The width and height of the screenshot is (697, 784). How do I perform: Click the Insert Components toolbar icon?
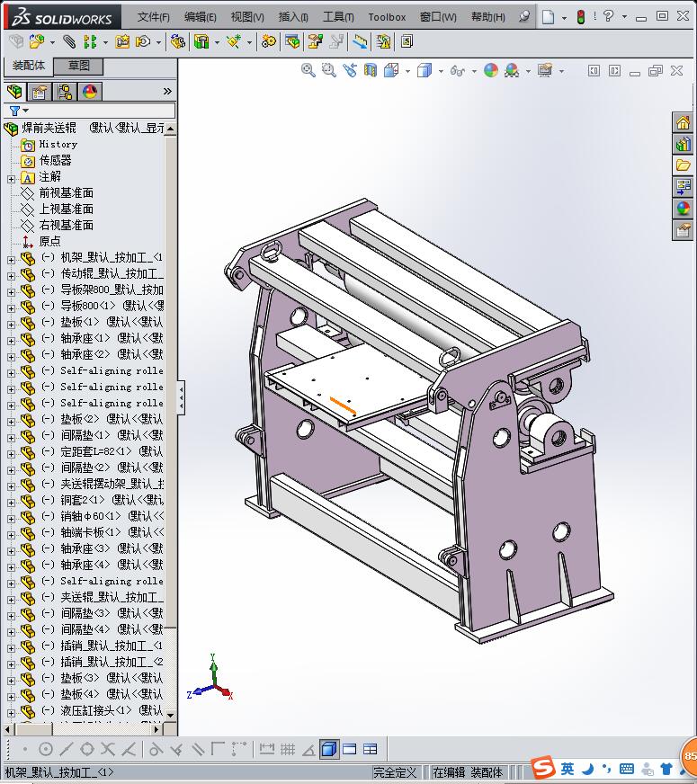36,42
